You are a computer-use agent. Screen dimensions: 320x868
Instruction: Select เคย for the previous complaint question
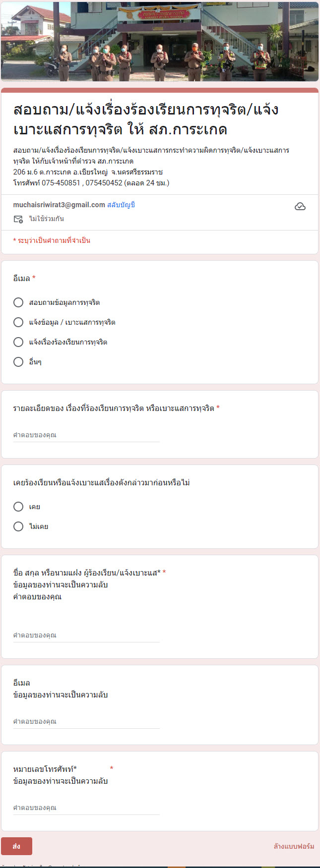18,507
